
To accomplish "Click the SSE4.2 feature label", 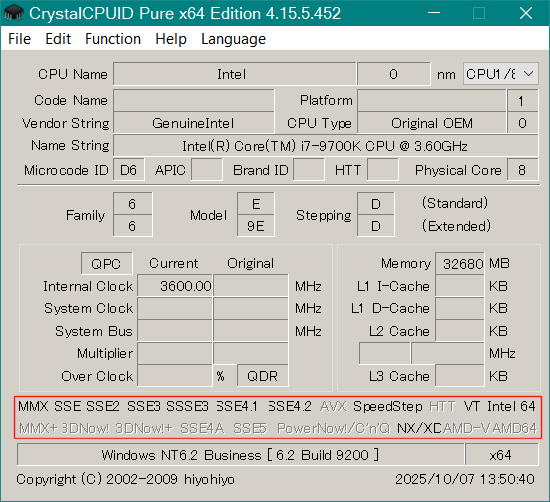I will [289, 406].
